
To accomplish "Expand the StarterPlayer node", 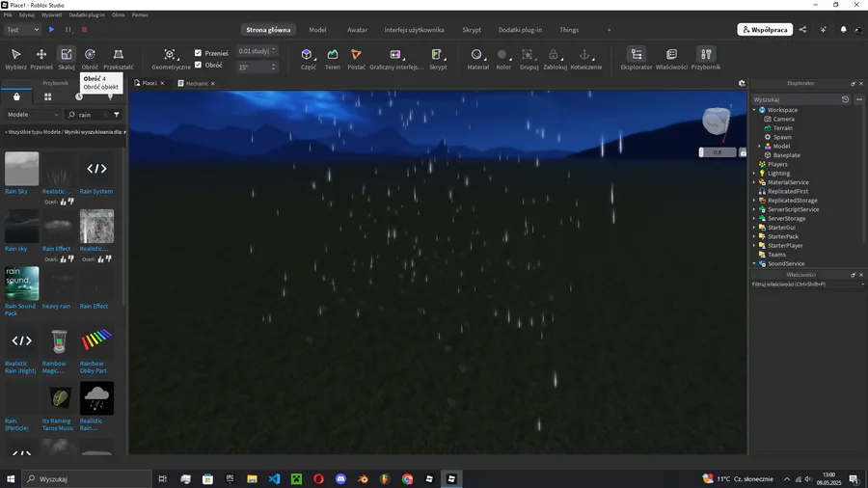I will (x=754, y=246).
